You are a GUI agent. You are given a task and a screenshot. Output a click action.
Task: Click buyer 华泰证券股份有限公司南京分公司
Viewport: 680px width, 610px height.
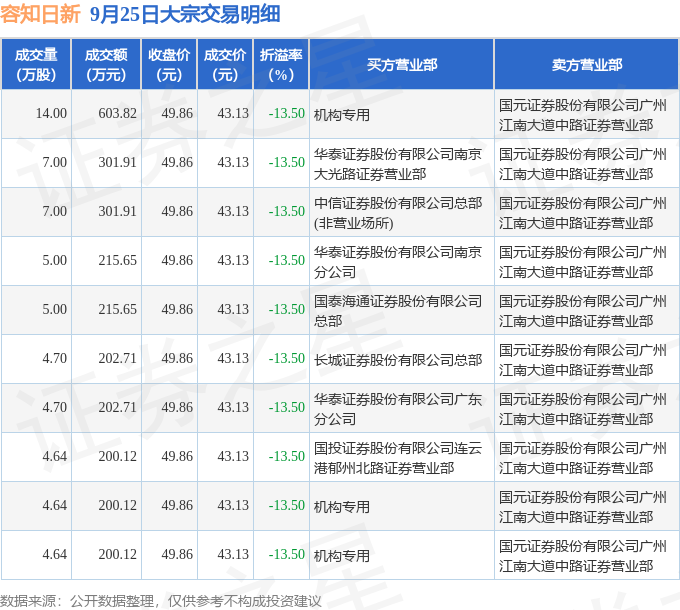tap(398, 261)
